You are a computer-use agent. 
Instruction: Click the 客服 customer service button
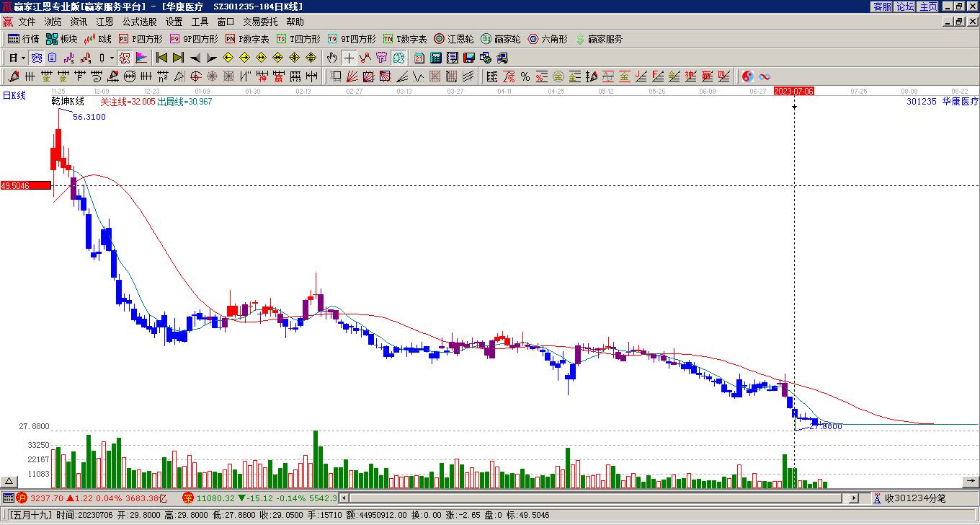point(883,6)
